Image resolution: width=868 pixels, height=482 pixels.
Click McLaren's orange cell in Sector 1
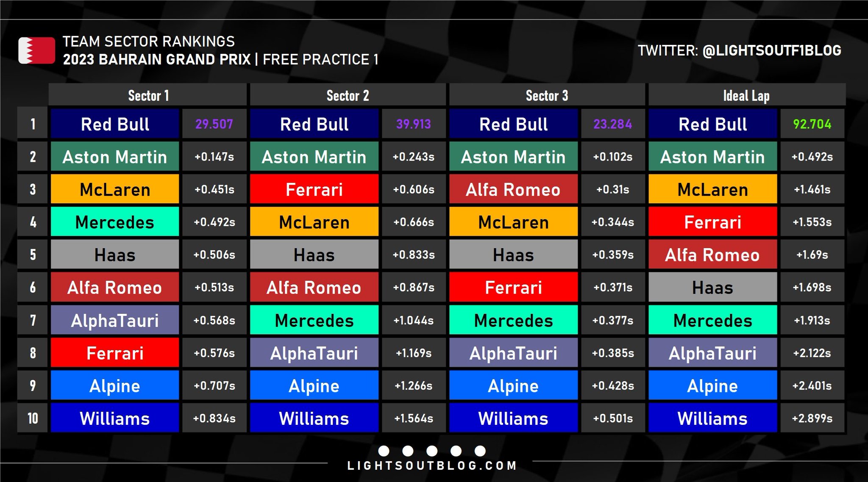(x=115, y=189)
